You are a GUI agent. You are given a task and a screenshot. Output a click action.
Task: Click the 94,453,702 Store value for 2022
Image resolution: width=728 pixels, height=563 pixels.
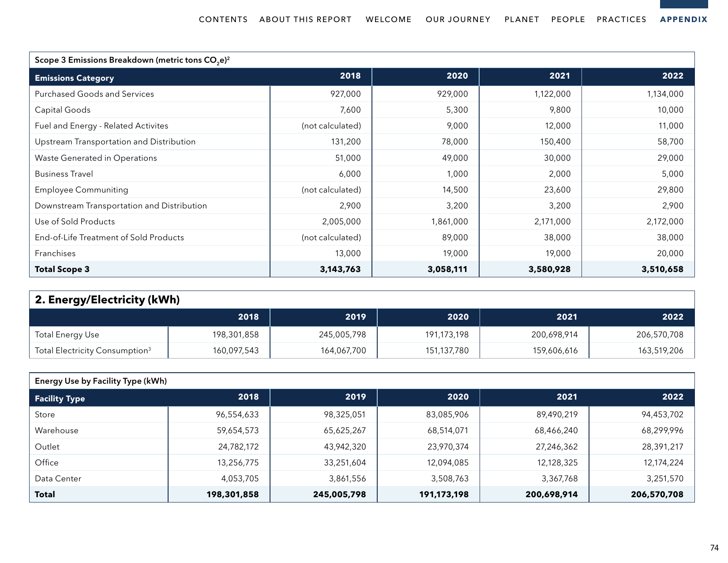pyautogui.click(x=662, y=415)
